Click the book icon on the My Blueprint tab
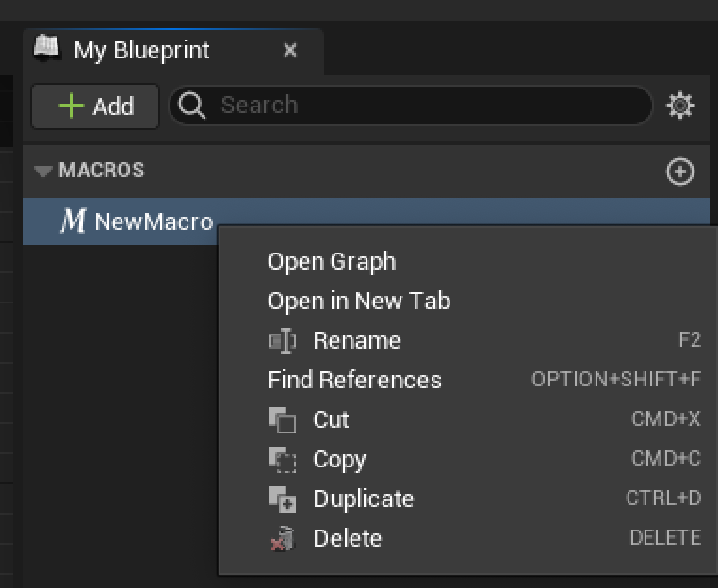The width and height of the screenshot is (718, 588). (x=48, y=48)
